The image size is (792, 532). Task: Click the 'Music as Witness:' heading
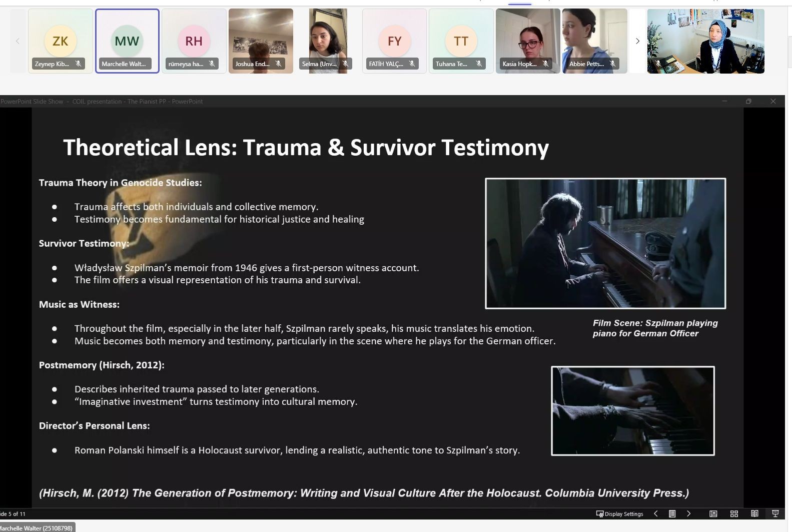coord(79,304)
